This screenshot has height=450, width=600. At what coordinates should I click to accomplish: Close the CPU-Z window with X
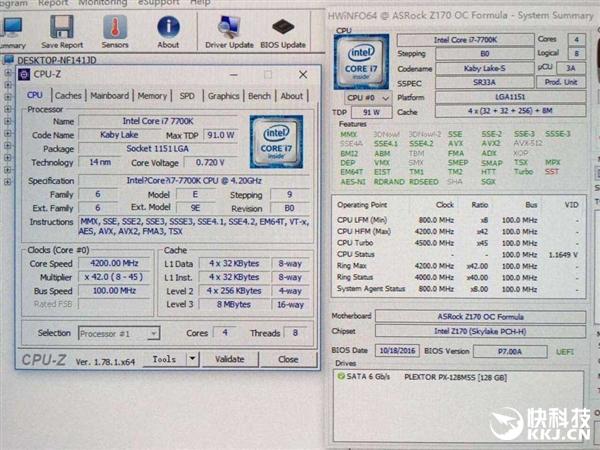303,75
